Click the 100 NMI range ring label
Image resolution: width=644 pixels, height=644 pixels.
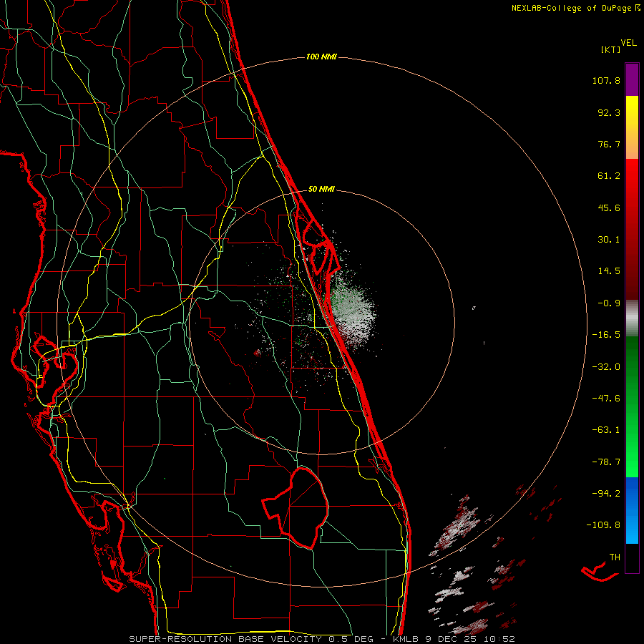[321, 57]
